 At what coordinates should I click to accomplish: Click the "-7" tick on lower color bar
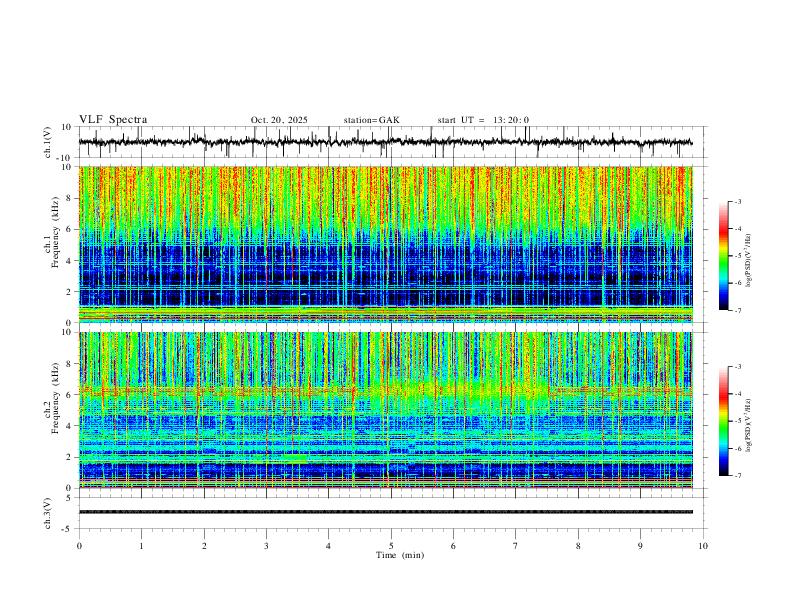738,476
